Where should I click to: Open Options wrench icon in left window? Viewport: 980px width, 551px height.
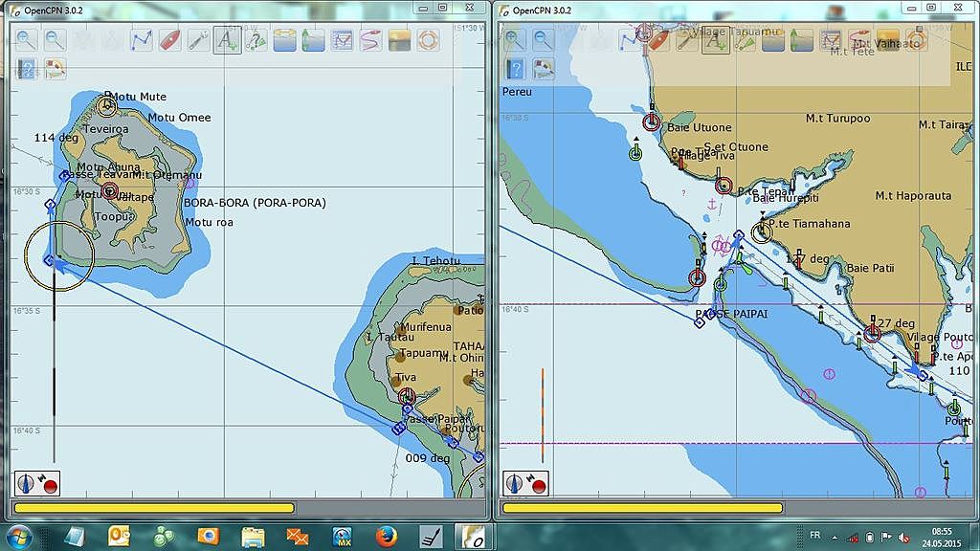coord(199,40)
